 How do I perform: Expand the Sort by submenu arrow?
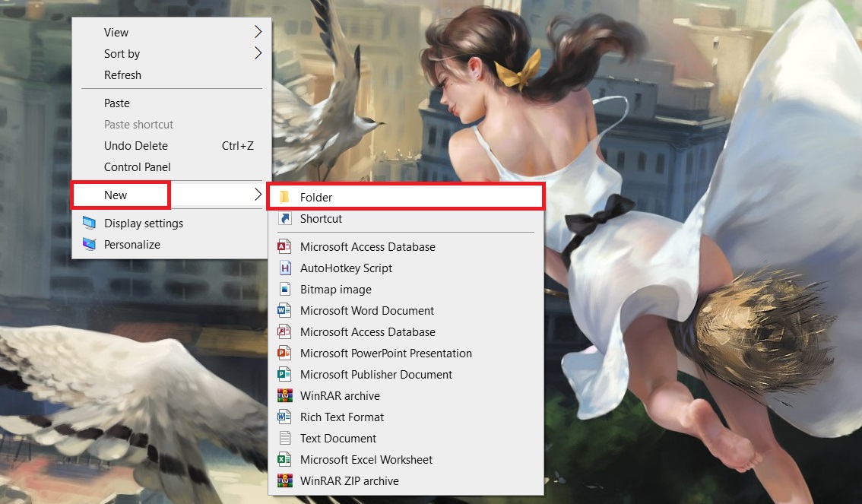(258, 54)
